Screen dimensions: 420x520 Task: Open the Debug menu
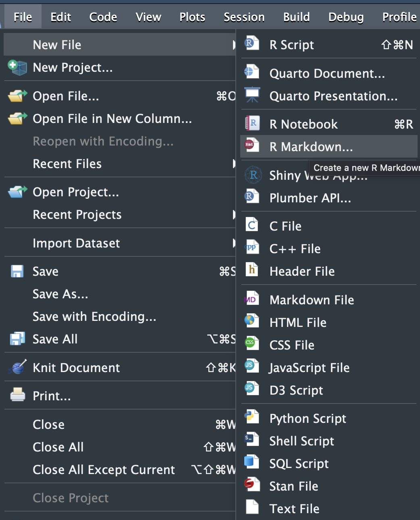click(346, 17)
